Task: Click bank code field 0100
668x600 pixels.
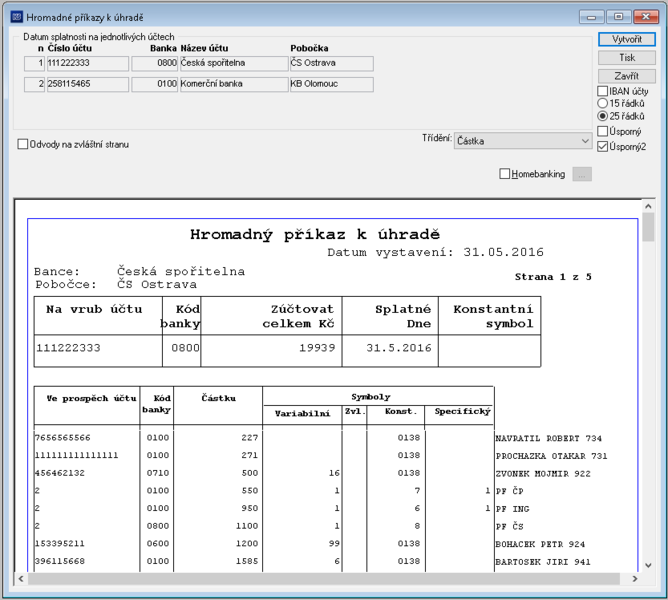Action: [x=154, y=84]
